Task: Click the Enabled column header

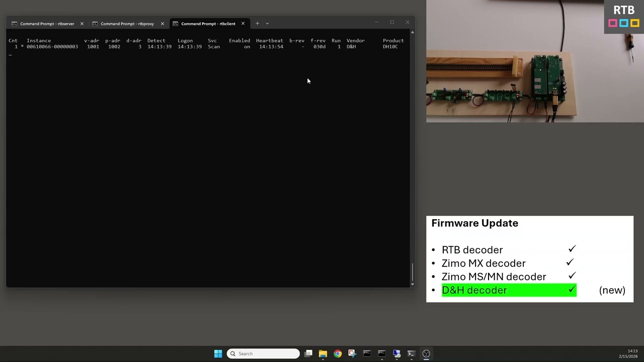Action: (x=239, y=41)
